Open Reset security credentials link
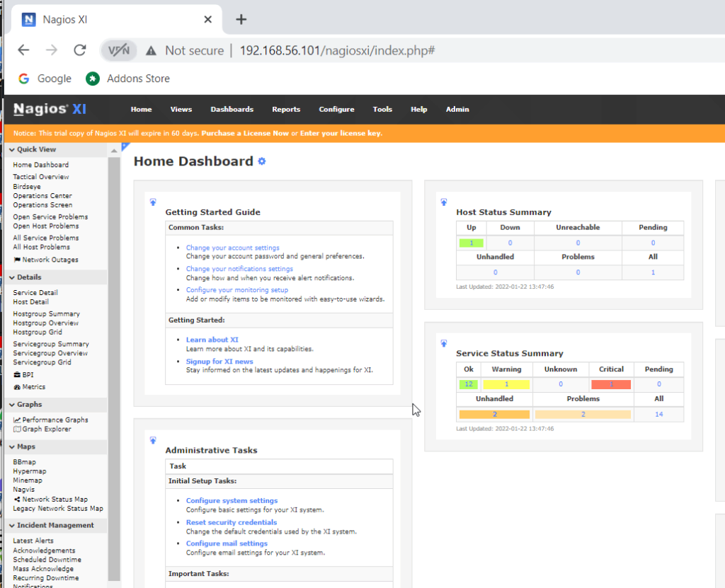725x588 pixels. (x=232, y=522)
